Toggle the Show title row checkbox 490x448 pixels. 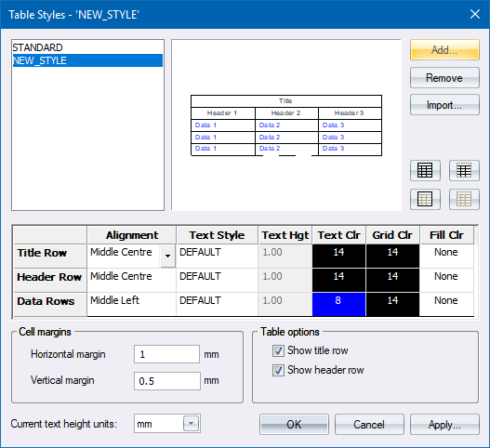coord(278,350)
